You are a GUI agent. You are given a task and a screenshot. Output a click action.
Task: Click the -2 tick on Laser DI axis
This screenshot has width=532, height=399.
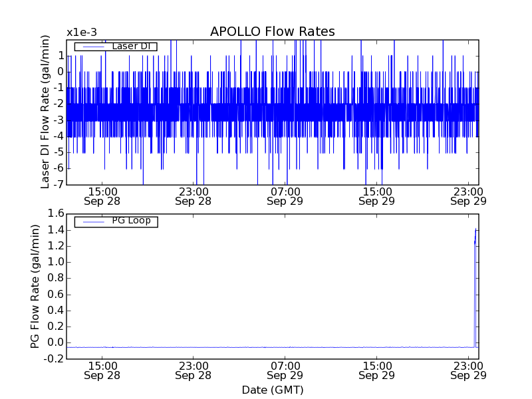click(59, 104)
